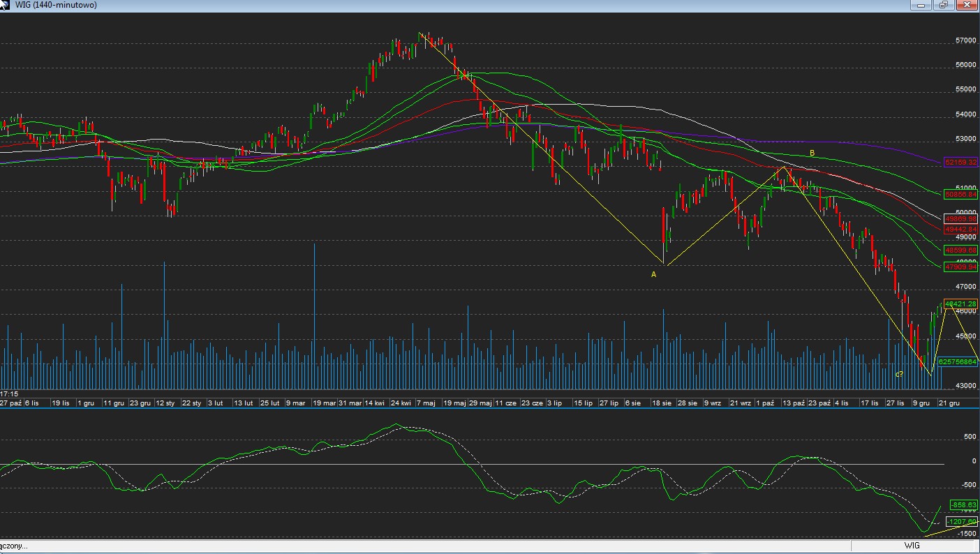Select wave label B on chart
980x554 pixels.
point(812,153)
